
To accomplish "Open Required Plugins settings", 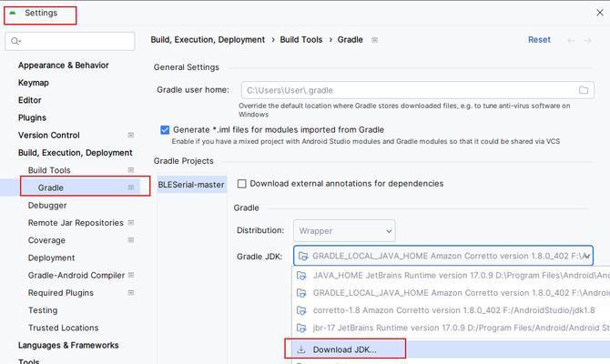I will (x=61, y=293).
